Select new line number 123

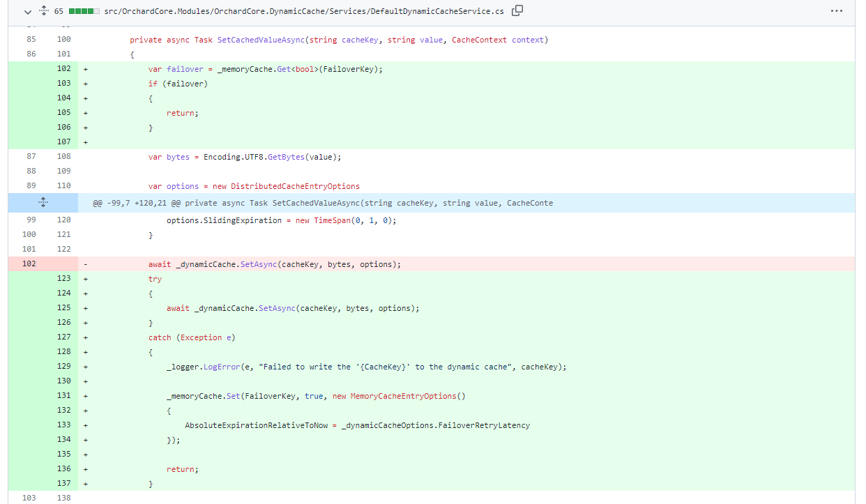click(x=63, y=279)
